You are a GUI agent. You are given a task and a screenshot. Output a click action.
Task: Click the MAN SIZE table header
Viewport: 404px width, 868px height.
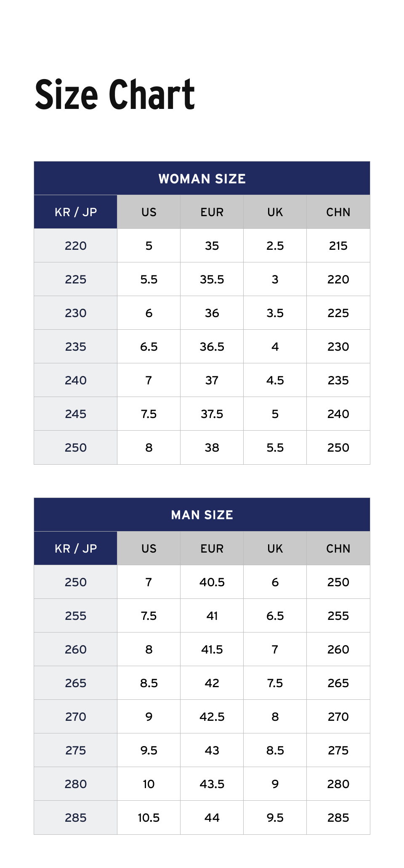click(x=202, y=515)
